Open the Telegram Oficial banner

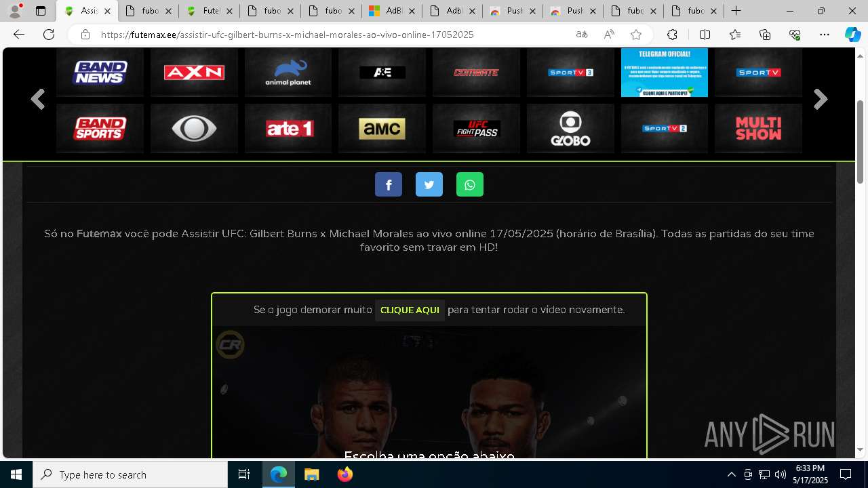point(665,73)
